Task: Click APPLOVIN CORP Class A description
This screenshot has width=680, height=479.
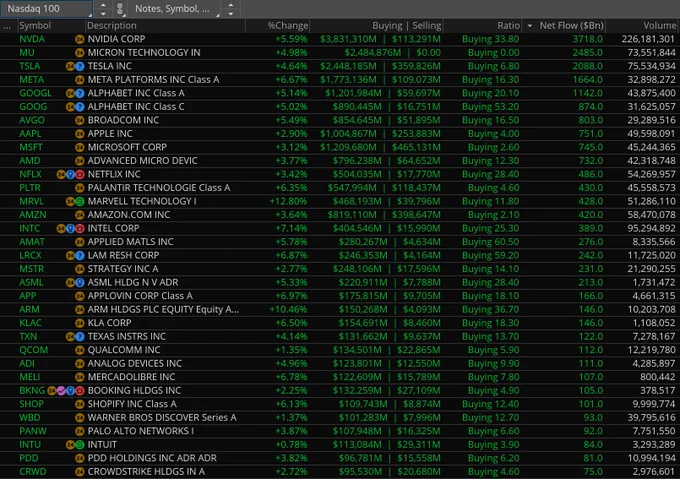Action: click(140, 296)
